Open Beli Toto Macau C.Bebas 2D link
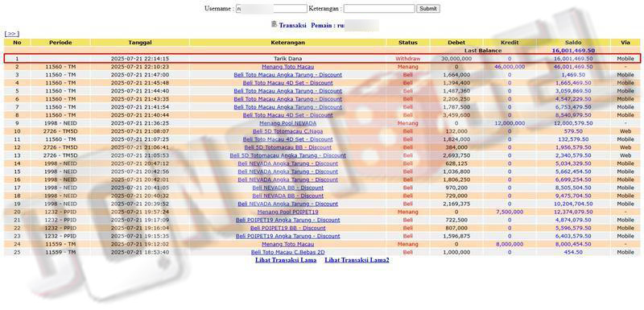The image size is (644, 310). click(x=288, y=252)
